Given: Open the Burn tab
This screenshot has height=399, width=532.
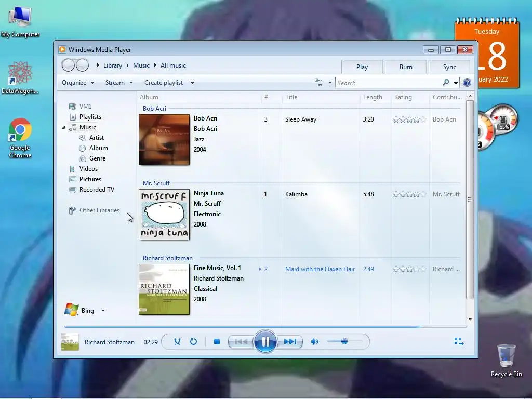Looking at the screenshot, I should click(406, 67).
